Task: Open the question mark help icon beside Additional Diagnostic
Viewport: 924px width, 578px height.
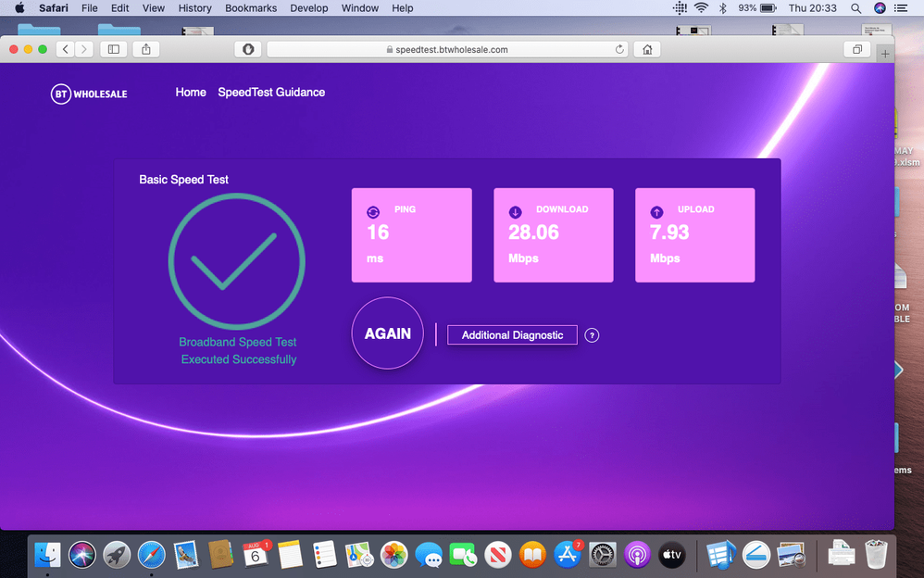Action: 592,335
